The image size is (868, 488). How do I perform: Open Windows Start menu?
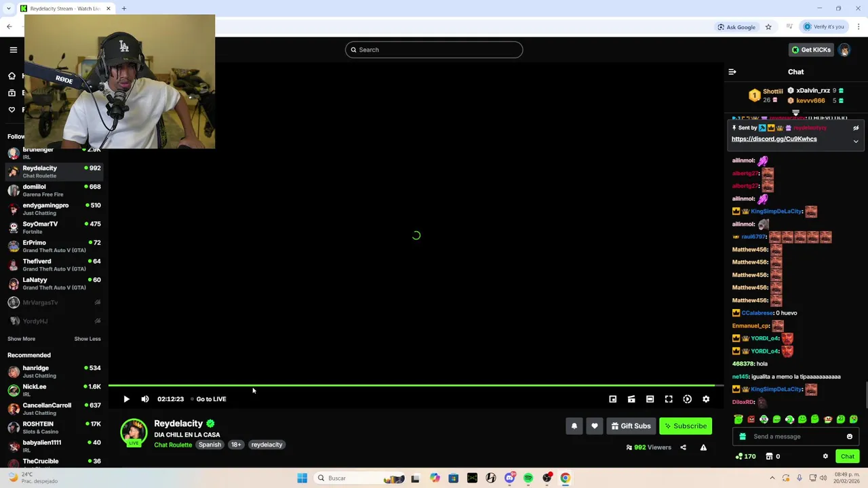302,478
